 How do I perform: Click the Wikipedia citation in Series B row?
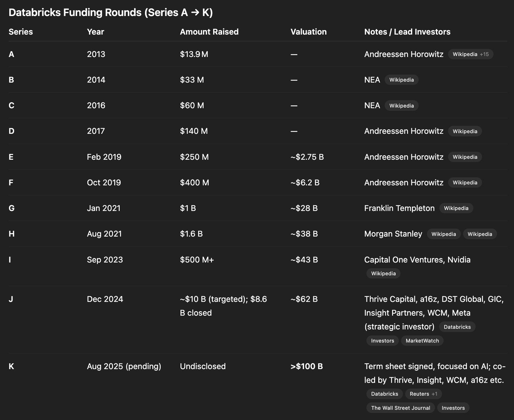[401, 80]
